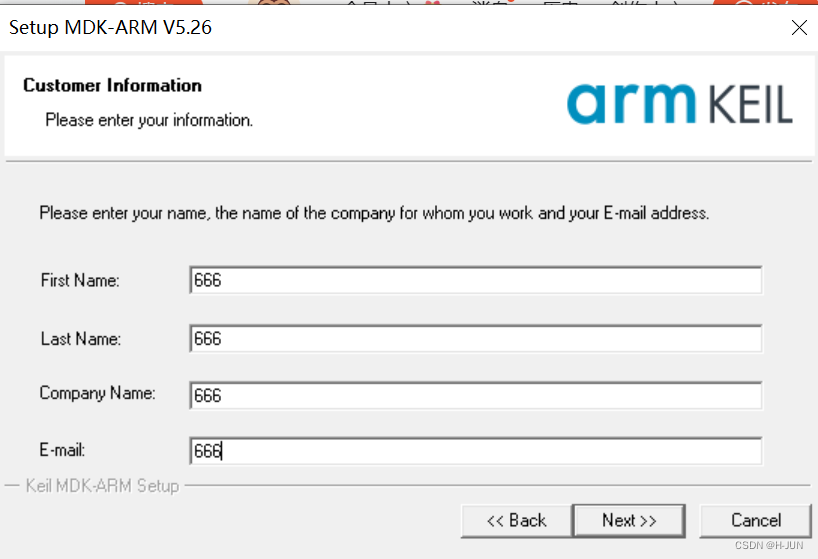The width and height of the screenshot is (818, 559).
Task: Proceed using the Next >> button
Action: [629, 520]
